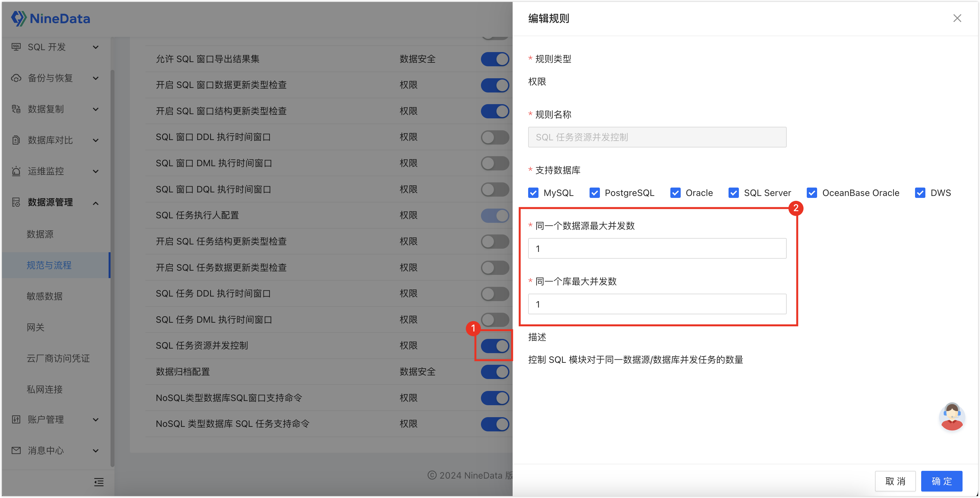Click 数据安全 type in 数据归档配置 row
Screen dimensions: 980x498
coord(417,372)
